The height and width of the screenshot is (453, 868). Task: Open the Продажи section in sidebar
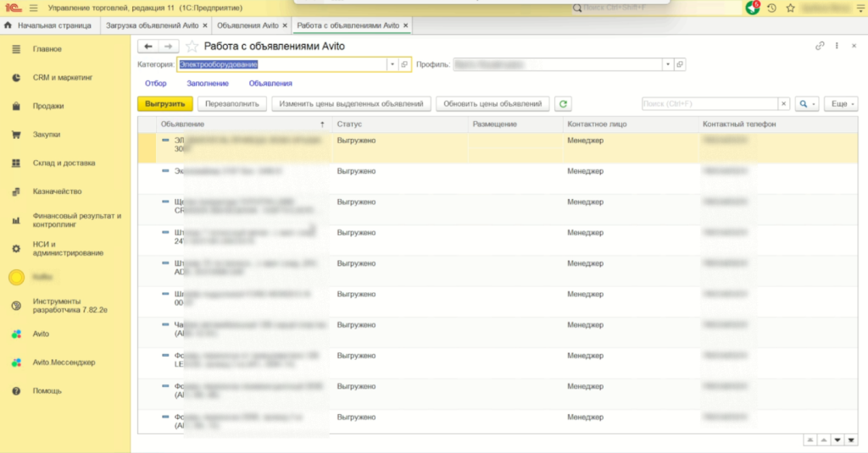pos(48,106)
